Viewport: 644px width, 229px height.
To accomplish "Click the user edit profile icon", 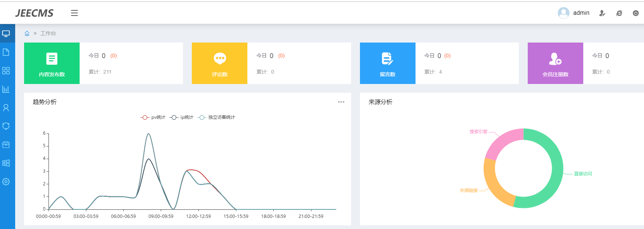I will [602, 13].
